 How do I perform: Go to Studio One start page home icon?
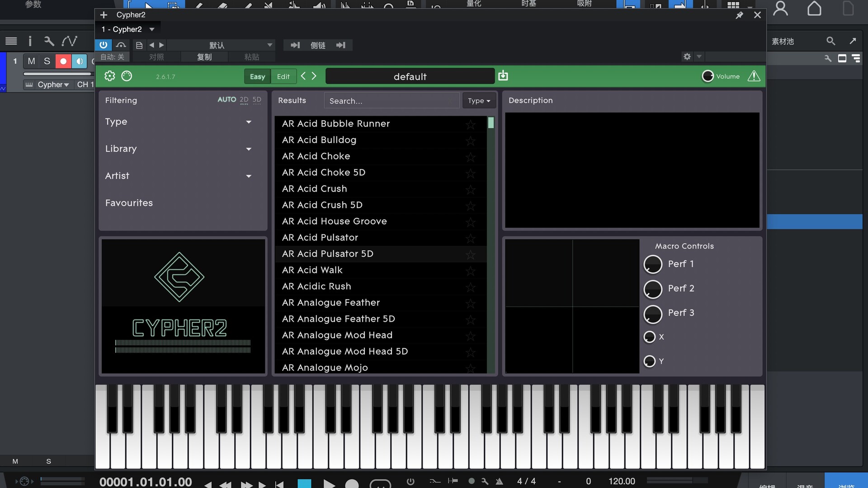[814, 8]
